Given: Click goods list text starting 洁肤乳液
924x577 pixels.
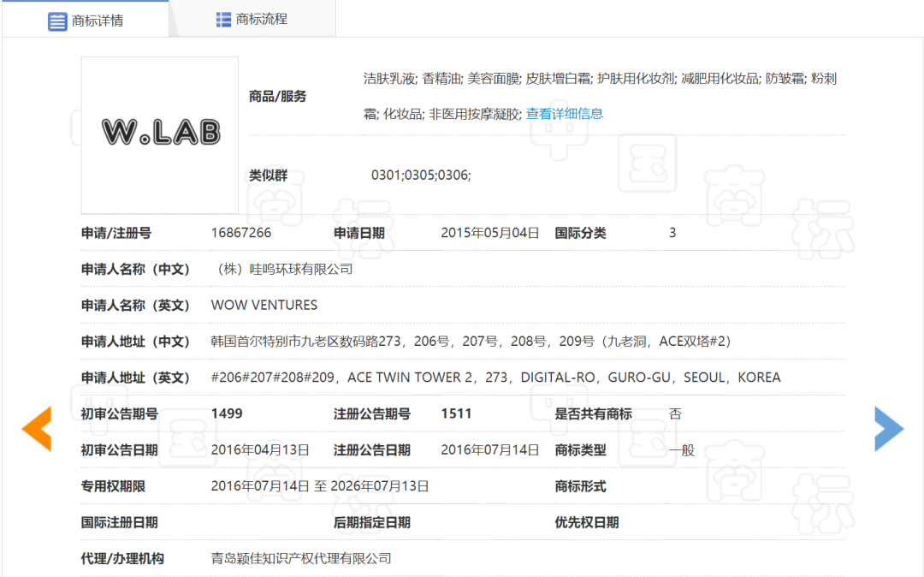Looking at the screenshot, I should pos(600,96).
